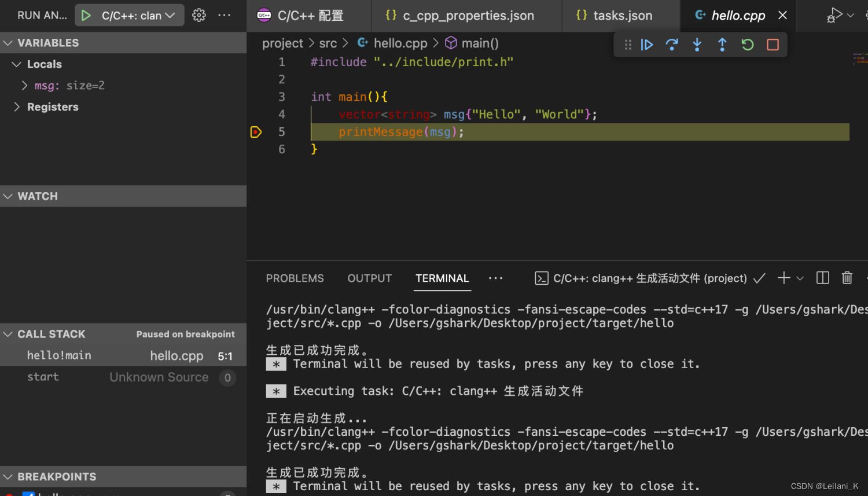The image size is (868, 496).
Task: Select the TERMINAL panel tab
Action: (x=442, y=278)
